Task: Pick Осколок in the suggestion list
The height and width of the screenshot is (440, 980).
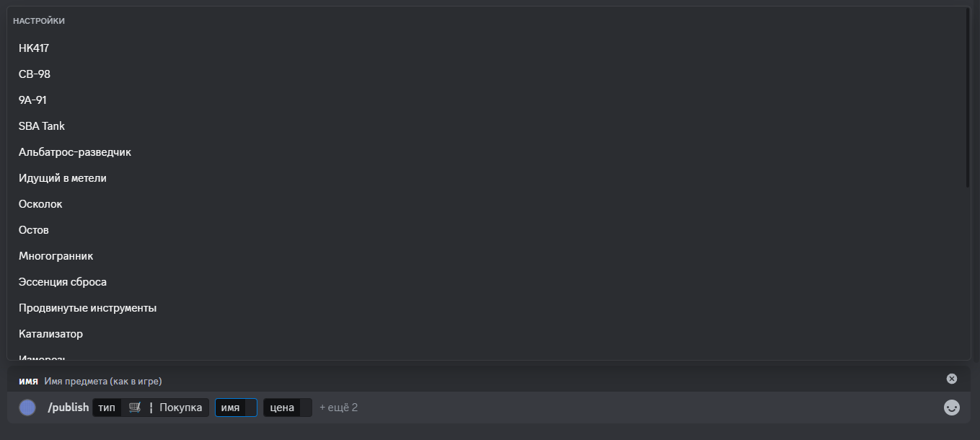Action: click(487, 204)
